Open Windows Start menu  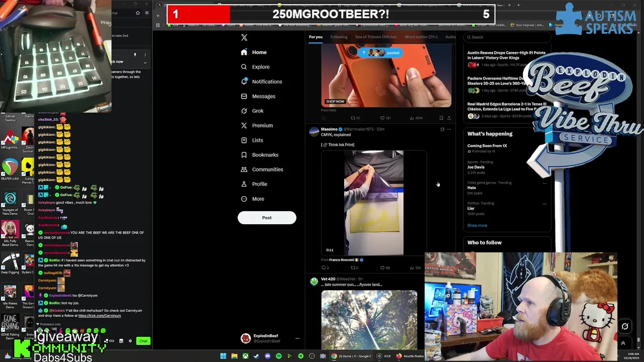(223, 356)
